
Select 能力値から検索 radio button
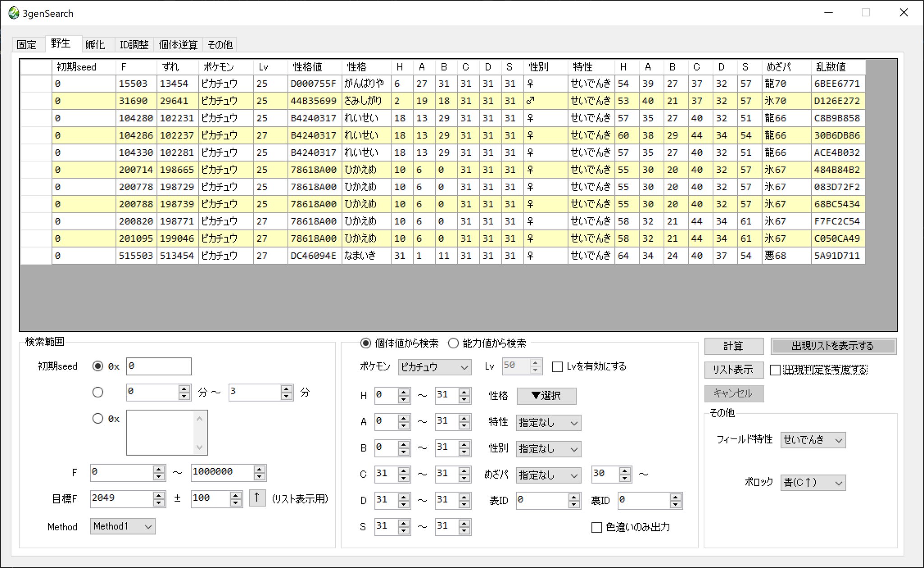(x=453, y=343)
